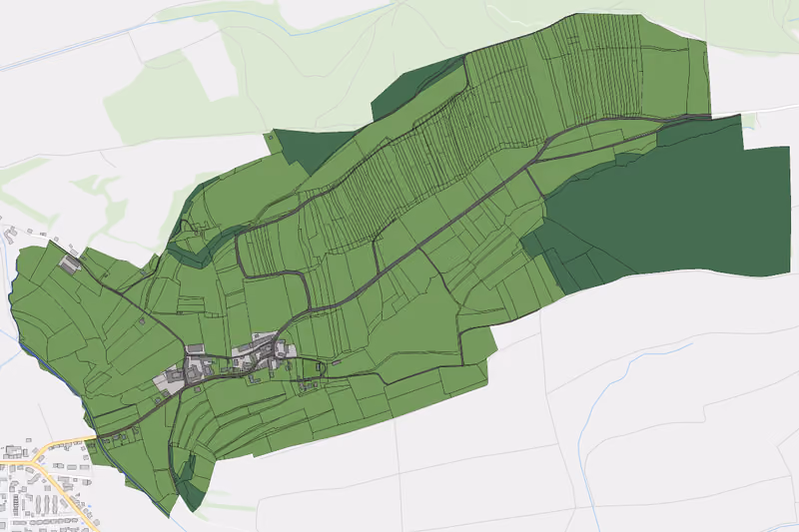Select the dark forest parcel beside the small square plot
This screenshot has height=532, width=799.
coord(314,148)
